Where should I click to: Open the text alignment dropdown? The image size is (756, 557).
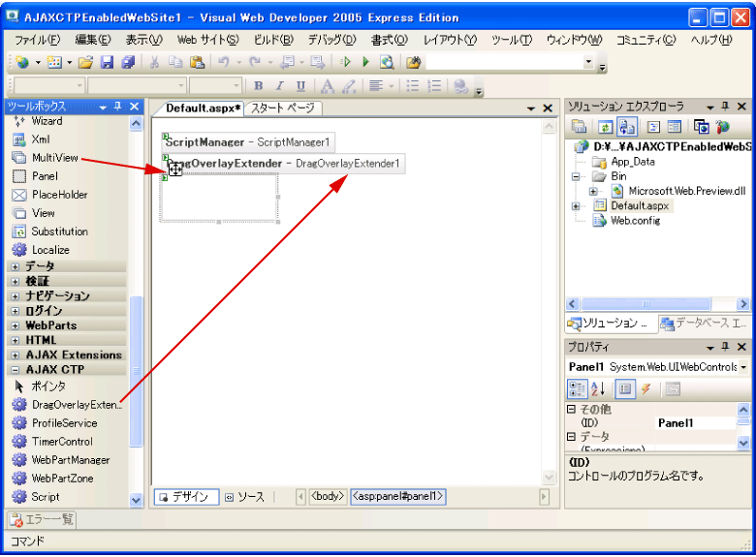point(391,86)
